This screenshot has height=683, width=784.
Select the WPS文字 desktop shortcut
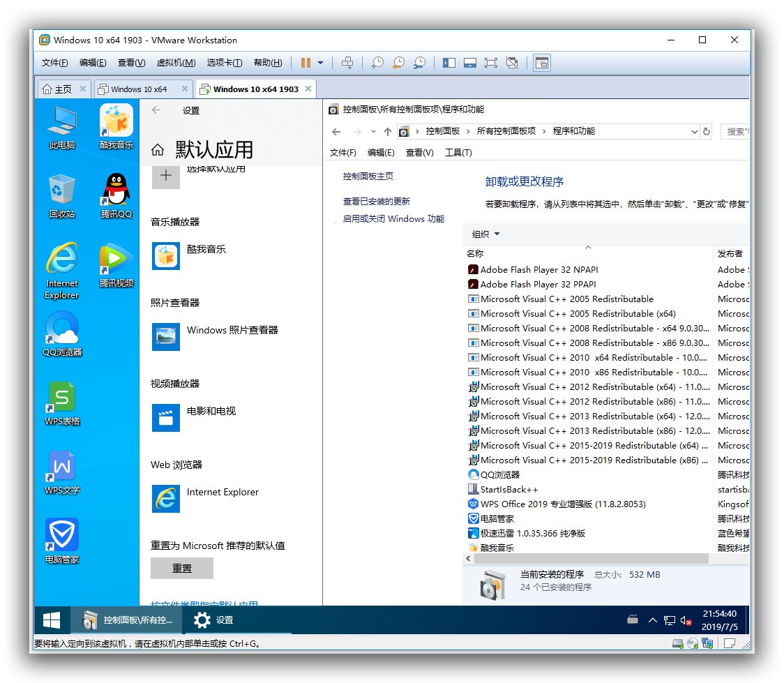point(62,472)
